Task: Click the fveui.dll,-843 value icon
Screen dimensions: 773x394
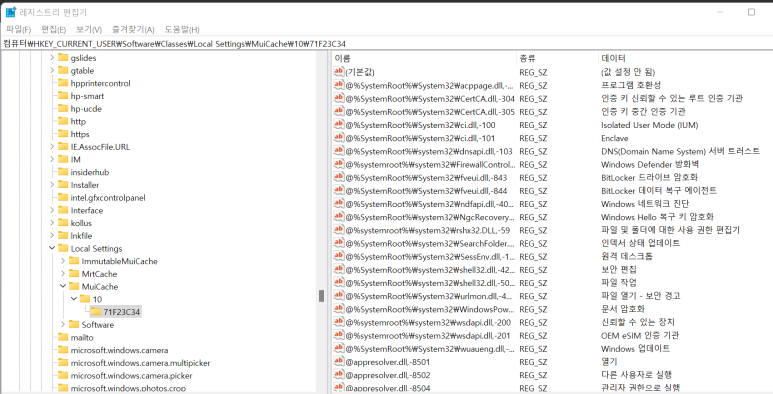Action: pyautogui.click(x=339, y=177)
